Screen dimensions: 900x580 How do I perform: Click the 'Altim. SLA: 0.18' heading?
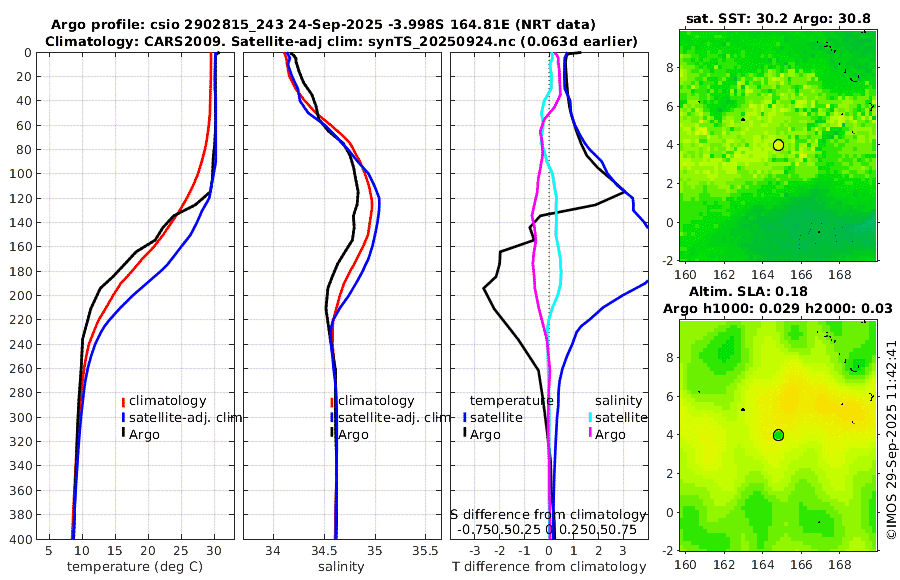point(748,291)
